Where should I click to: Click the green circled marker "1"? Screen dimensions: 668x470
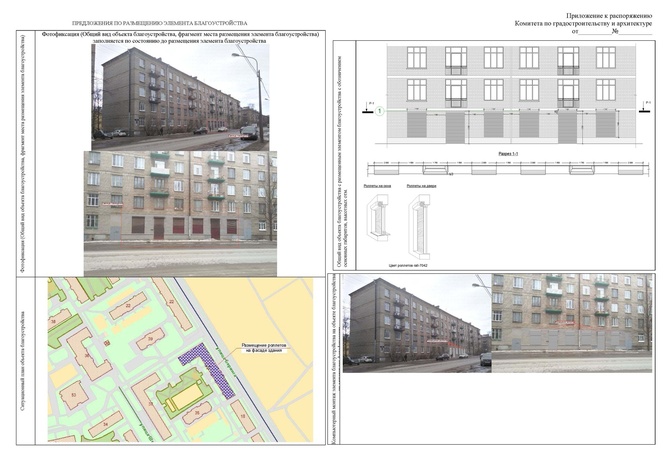click(380, 111)
